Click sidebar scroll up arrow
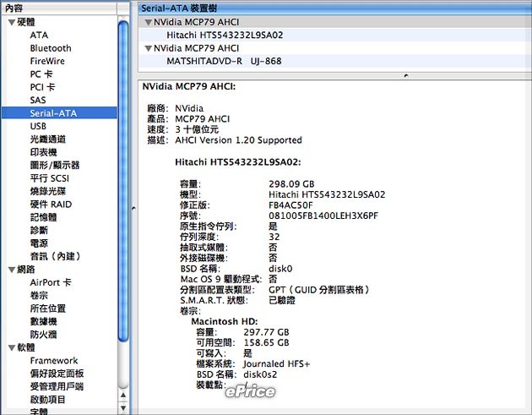The height and width of the screenshot is (415, 532). point(123,396)
